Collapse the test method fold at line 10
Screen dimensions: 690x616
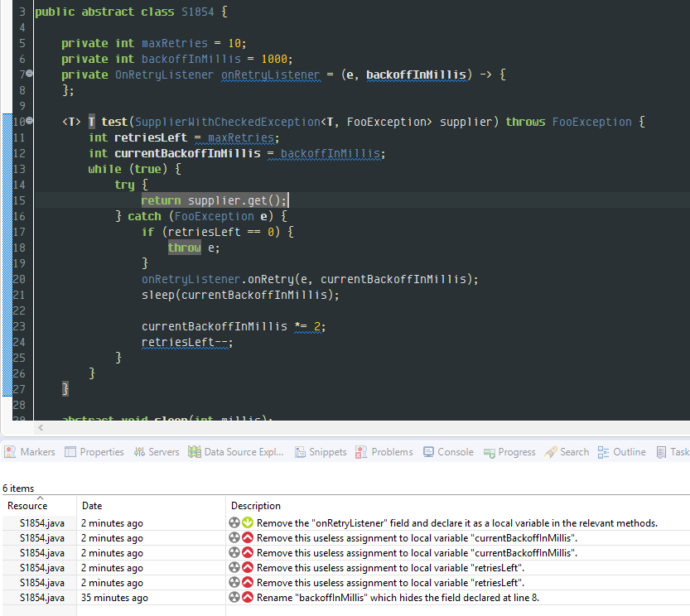30,120
